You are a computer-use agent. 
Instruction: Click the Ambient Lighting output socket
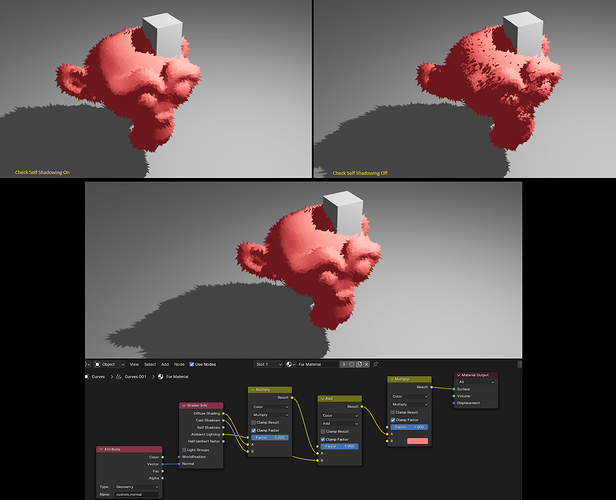(224, 434)
